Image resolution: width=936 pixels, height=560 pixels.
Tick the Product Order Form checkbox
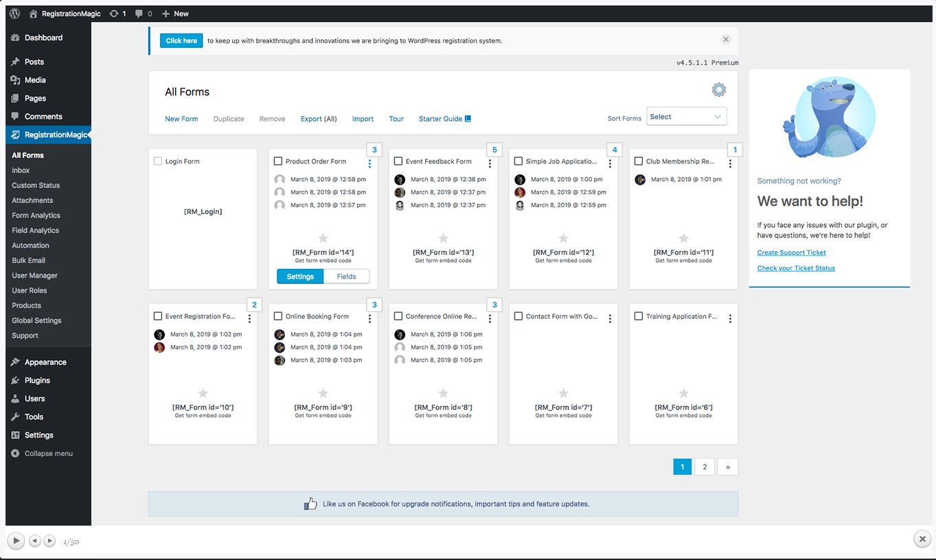pos(278,161)
